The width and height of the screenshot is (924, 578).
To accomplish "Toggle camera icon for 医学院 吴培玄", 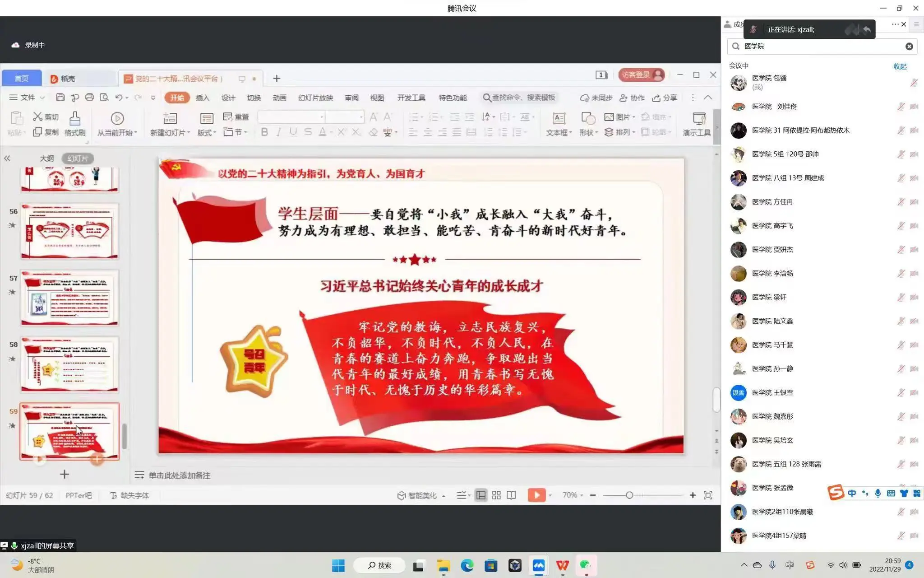I will pyautogui.click(x=914, y=440).
